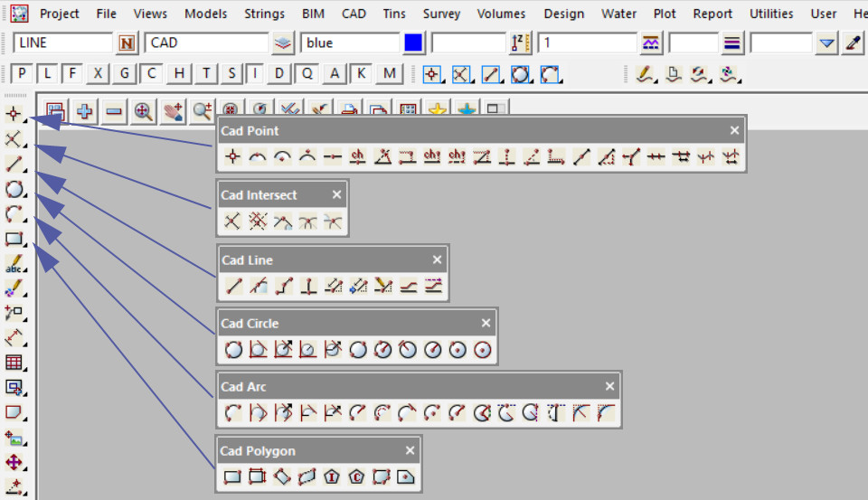This screenshot has height=500, width=868.
Task: Select first line tool in Cad Line panel
Action: pyautogui.click(x=233, y=286)
